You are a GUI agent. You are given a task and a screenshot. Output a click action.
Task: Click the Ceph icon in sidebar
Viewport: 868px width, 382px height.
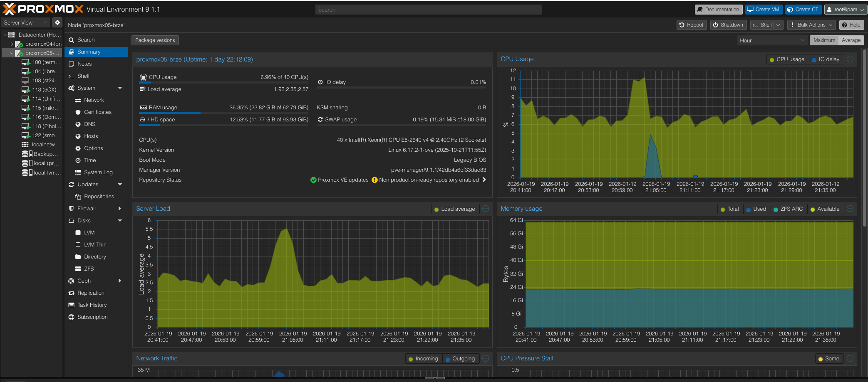point(71,281)
